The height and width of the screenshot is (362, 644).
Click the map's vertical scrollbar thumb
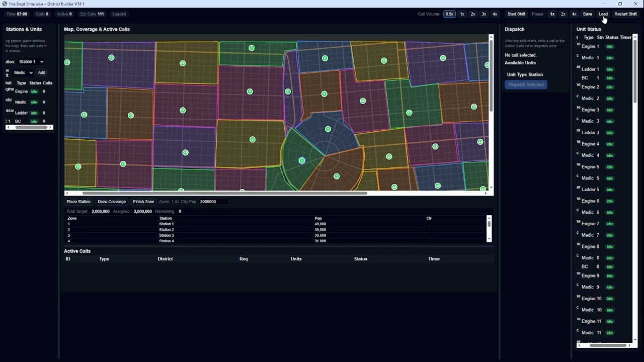tap(491, 76)
